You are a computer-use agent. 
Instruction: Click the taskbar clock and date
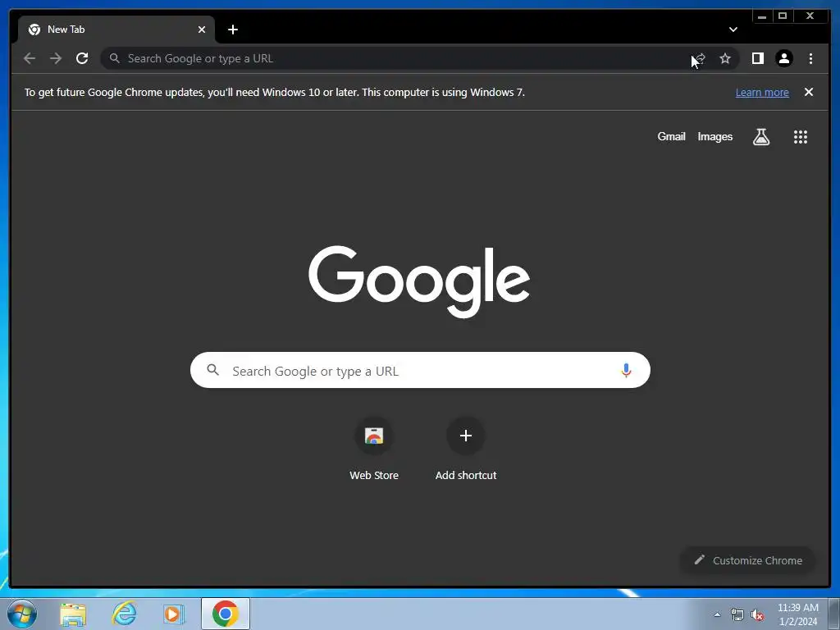pyautogui.click(x=797, y=614)
